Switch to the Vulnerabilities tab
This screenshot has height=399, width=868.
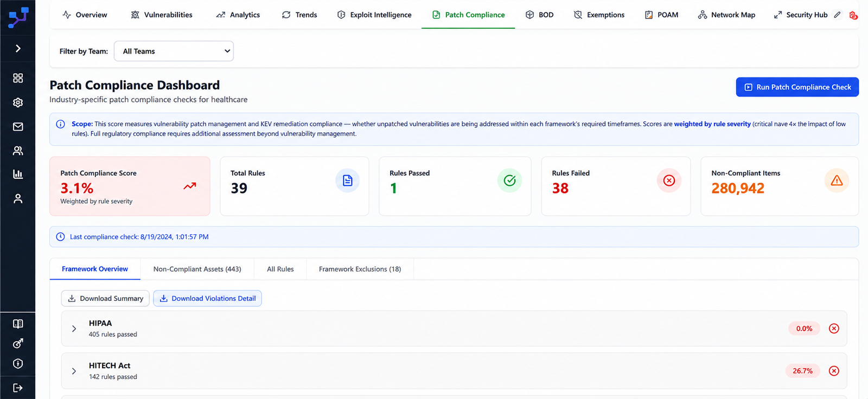tap(162, 15)
